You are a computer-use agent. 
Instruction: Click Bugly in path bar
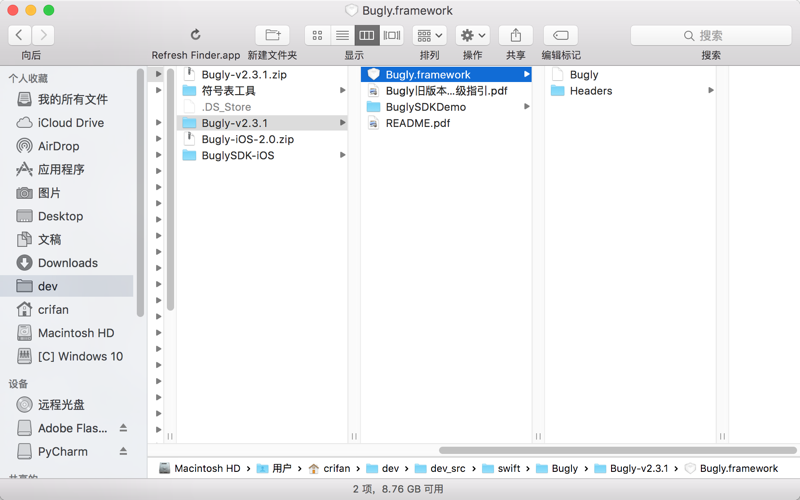(x=557, y=468)
